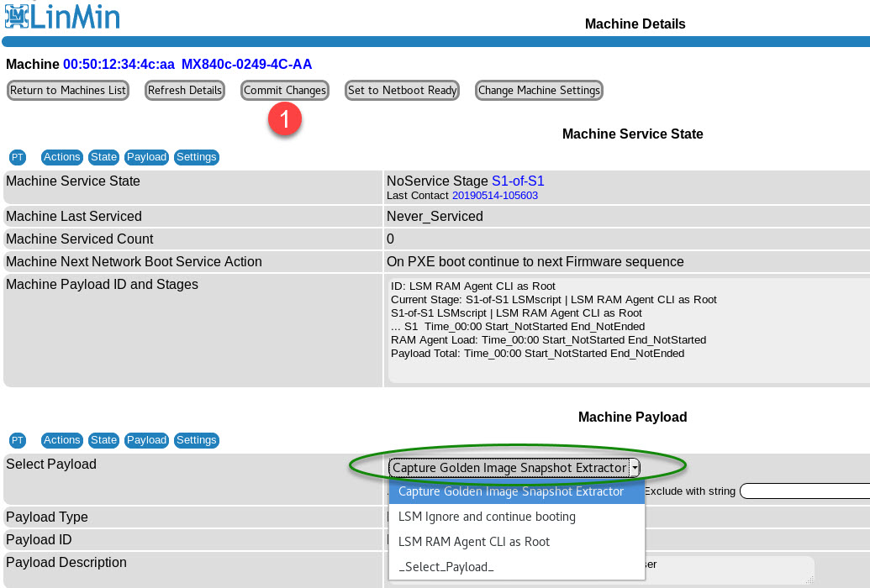Select Payload pill in Service State section
The image size is (870, 588).
146,157
